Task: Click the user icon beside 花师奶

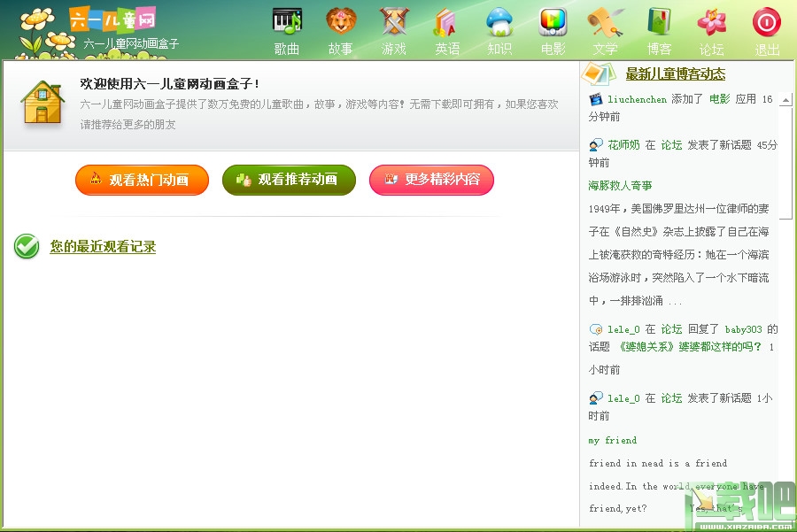Action: 596,145
